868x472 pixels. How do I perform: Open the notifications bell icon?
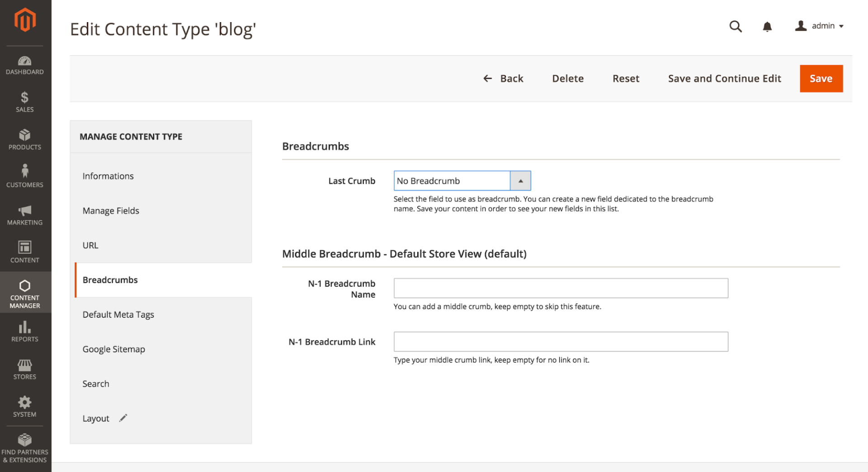(x=767, y=27)
